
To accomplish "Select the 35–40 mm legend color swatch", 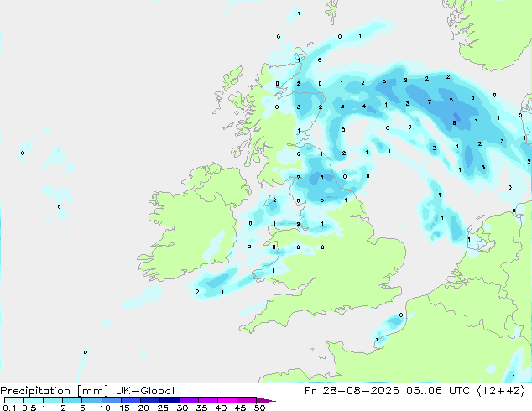I will coord(207,400).
